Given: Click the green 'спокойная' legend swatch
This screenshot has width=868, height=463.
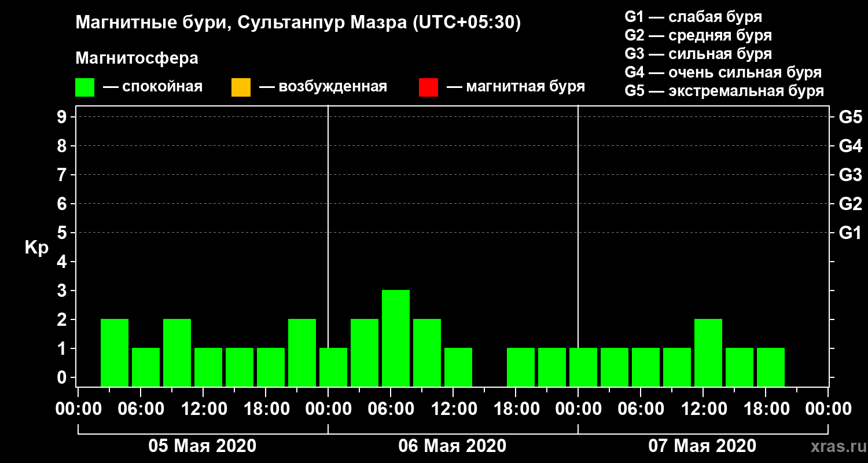Looking at the screenshot, I should coord(85,87).
